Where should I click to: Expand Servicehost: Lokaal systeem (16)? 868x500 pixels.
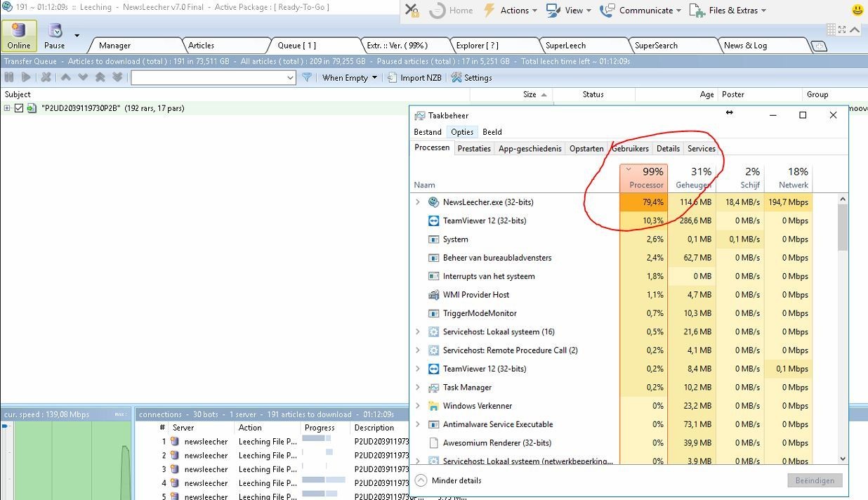[x=418, y=332]
